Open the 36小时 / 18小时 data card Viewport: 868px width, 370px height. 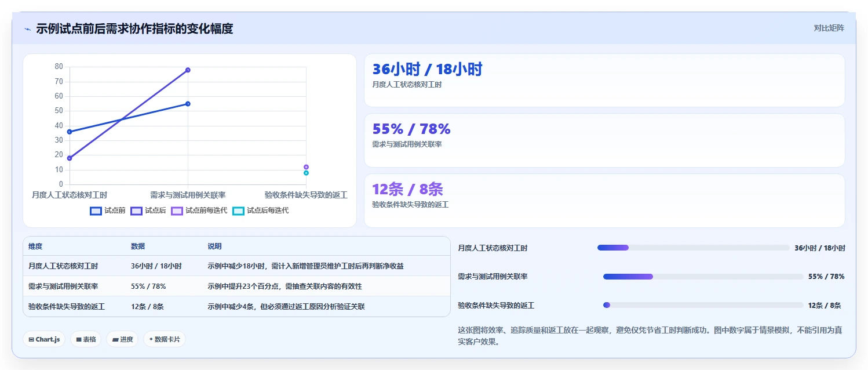pyautogui.click(x=604, y=81)
